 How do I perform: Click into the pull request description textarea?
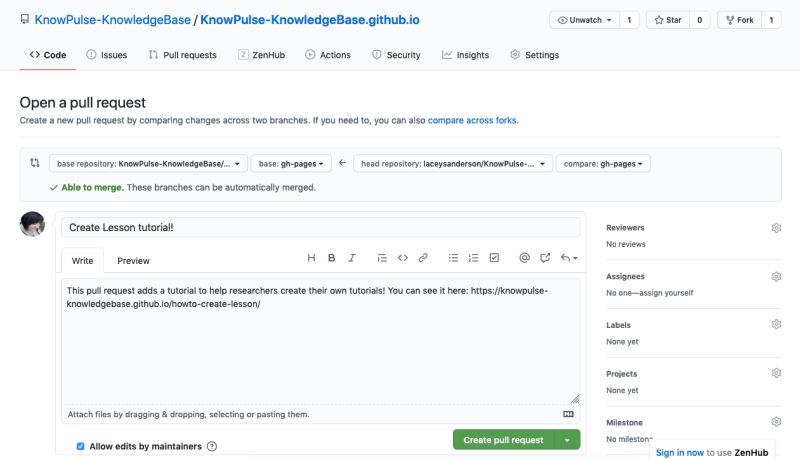coord(320,342)
